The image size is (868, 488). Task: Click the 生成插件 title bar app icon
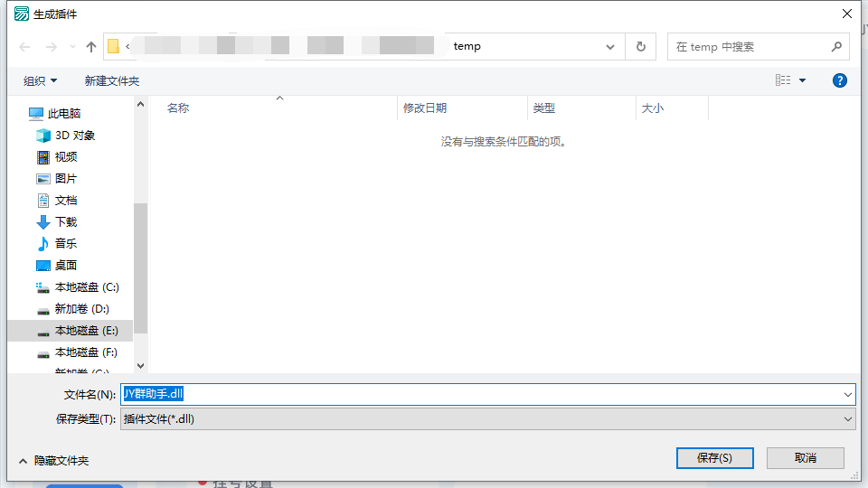coord(22,14)
